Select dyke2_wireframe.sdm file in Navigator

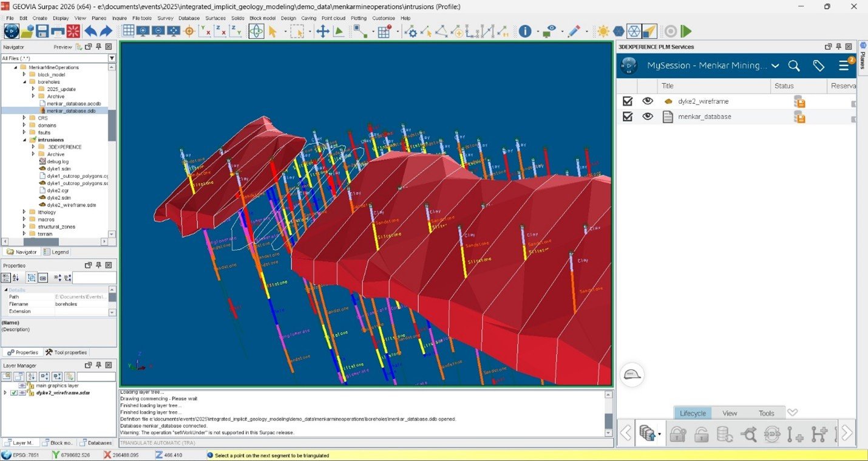click(71, 205)
